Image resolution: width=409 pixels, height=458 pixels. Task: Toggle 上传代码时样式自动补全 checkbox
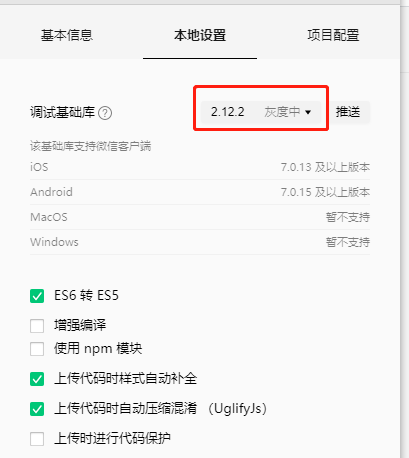(37, 379)
